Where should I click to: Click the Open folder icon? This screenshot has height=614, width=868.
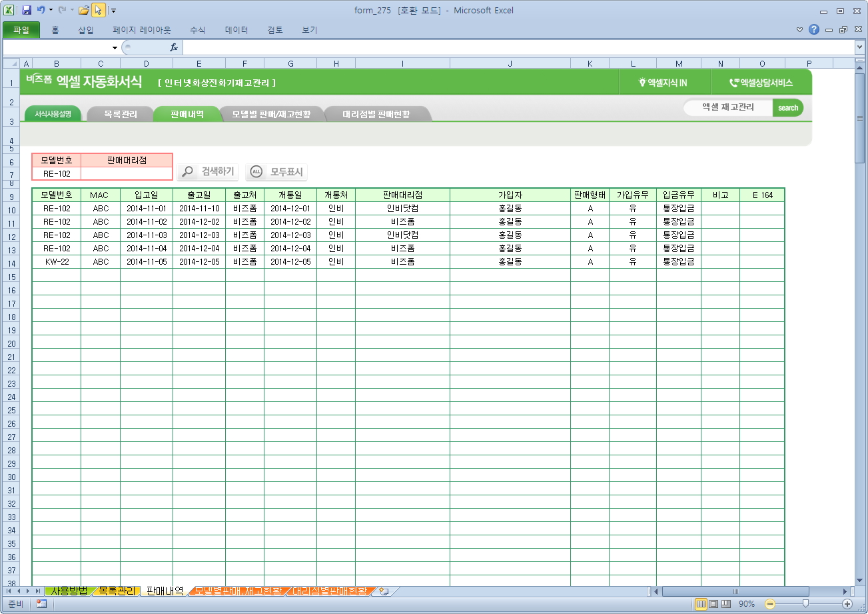click(x=84, y=11)
